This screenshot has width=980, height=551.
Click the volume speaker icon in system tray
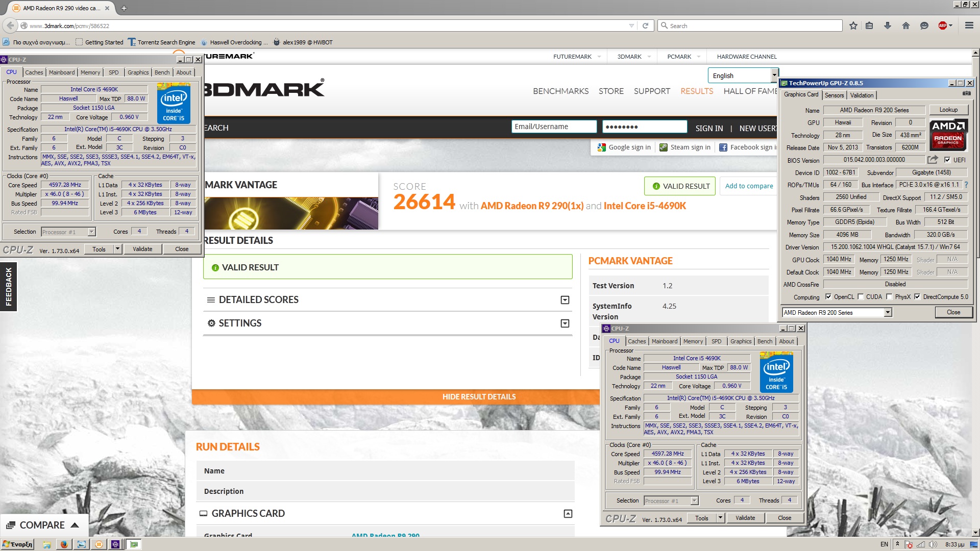(x=933, y=544)
